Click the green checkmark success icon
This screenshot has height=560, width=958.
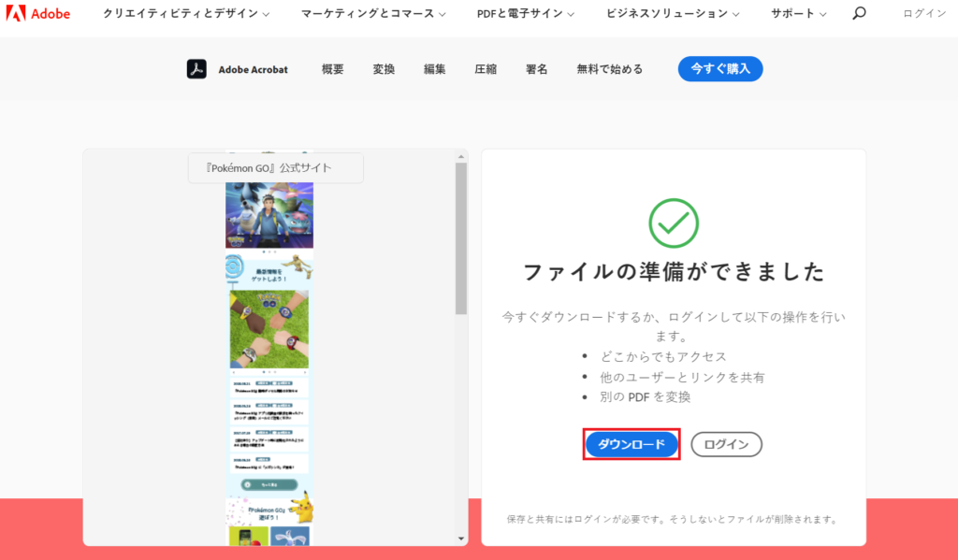674,222
